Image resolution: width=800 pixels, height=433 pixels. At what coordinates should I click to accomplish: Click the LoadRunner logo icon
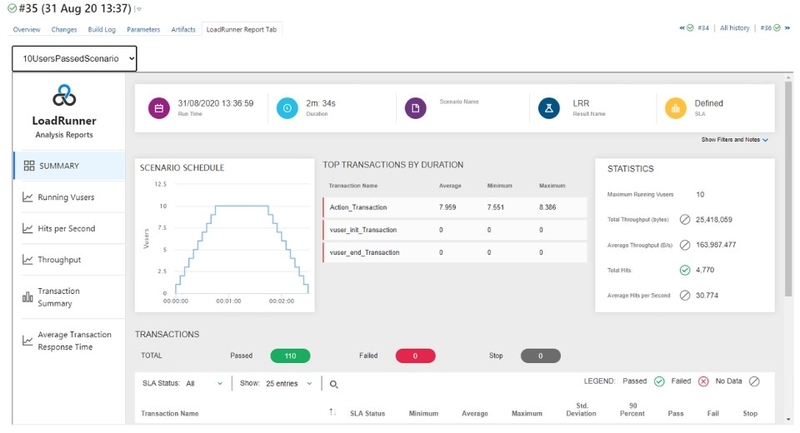64,95
